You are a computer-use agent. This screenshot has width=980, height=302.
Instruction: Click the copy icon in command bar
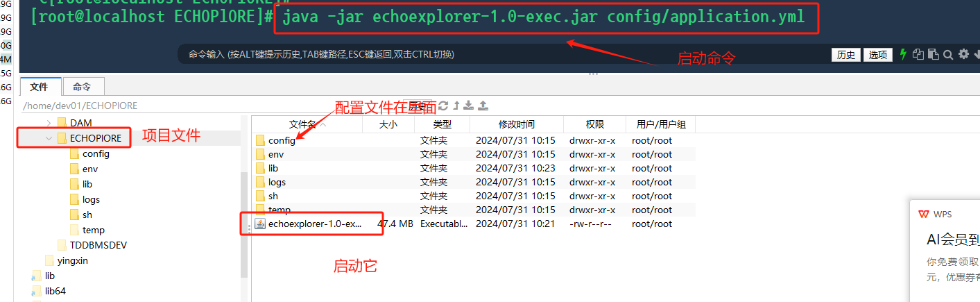[918, 54]
